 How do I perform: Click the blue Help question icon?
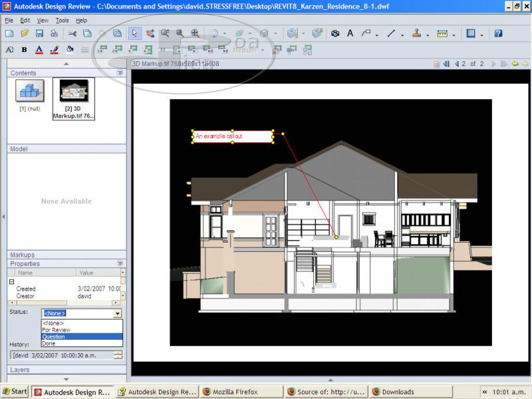point(498,33)
